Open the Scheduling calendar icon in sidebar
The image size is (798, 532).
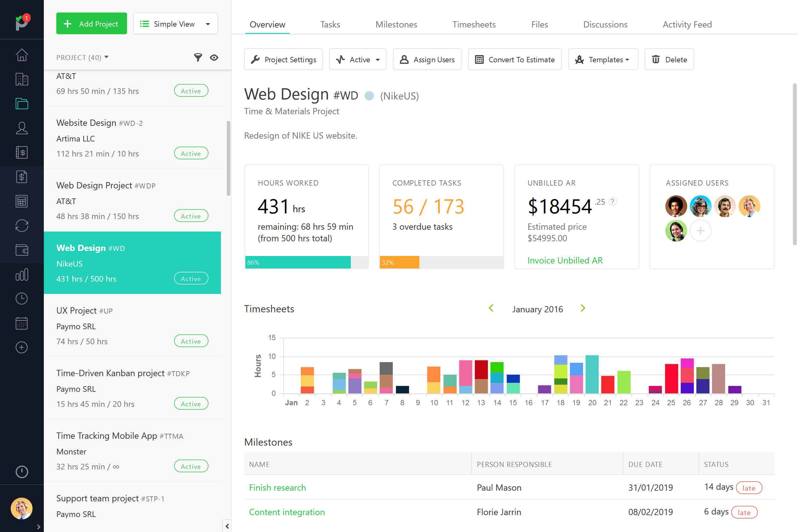(x=22, y=323)
